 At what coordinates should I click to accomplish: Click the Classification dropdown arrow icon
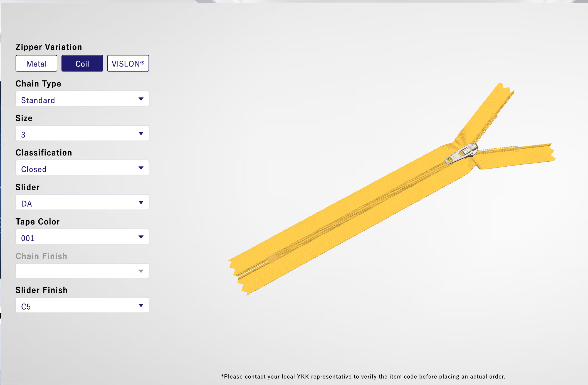point(141,168)
